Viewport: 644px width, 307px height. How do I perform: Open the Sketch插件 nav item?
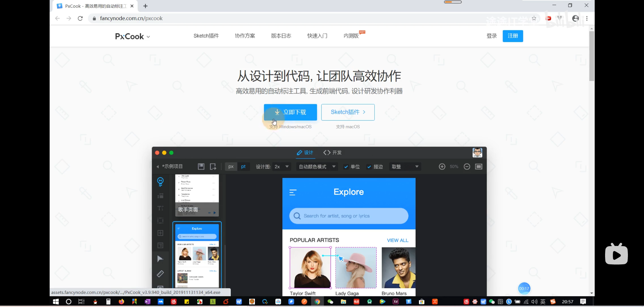pos(206,36)
